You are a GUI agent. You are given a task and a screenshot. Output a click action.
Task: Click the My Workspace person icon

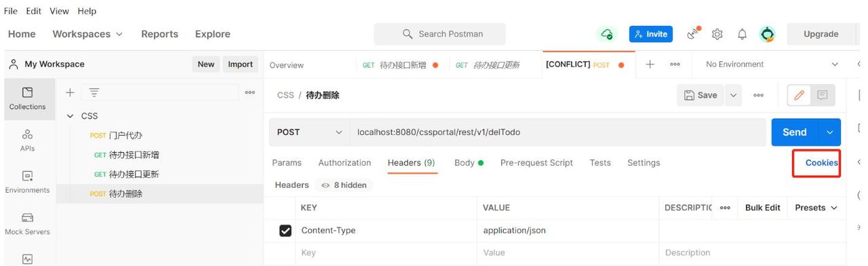(x=14, y=64)
